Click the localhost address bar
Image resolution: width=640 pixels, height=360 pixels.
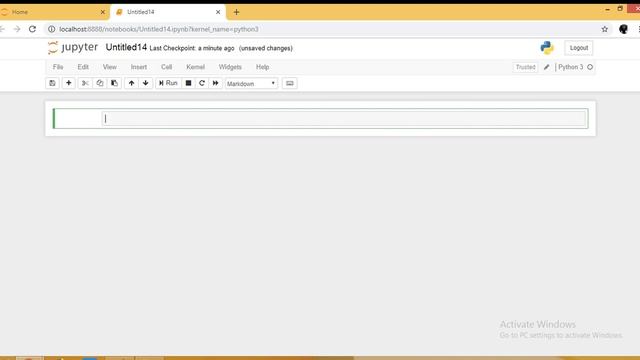tap(327, 29)
